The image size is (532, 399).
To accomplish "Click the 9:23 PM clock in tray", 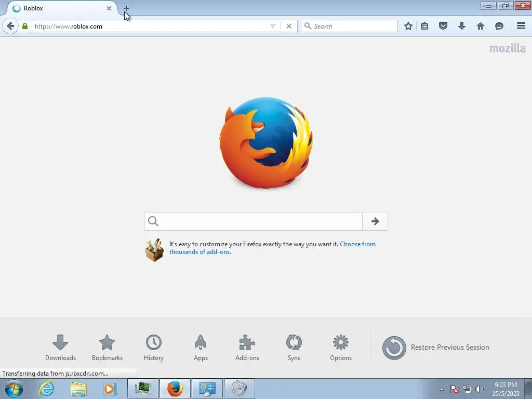I will click(x=506, y=389).
